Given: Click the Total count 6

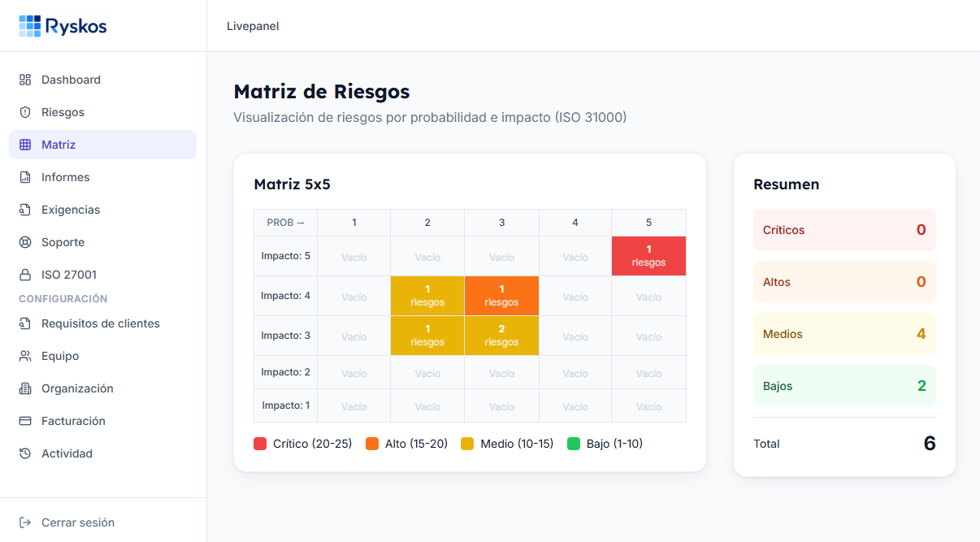Looking at the screenshot, I should 930,444.
